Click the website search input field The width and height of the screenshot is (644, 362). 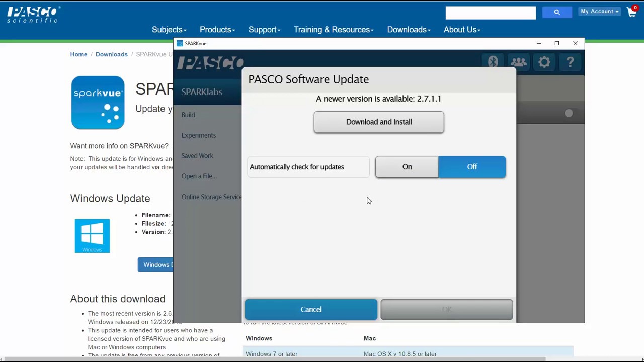point(491,12)
